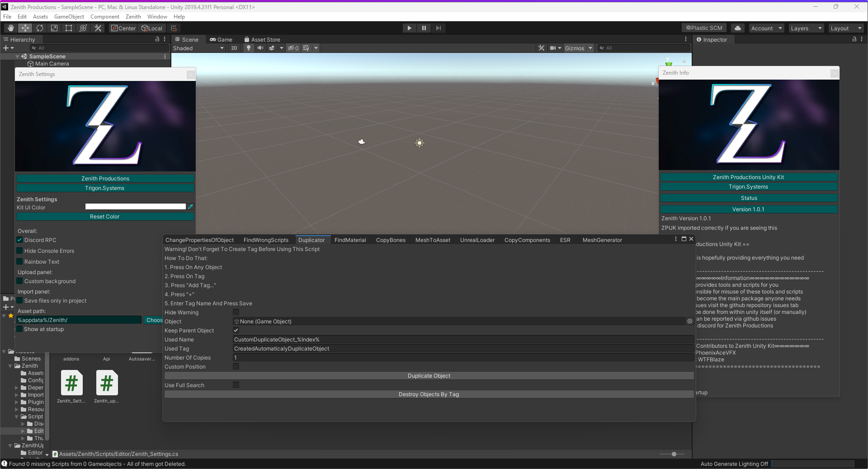This screenshot has width=868, height=469.
Task: Click the Kit UI Color eyedropper
Action: coord(191,207)
